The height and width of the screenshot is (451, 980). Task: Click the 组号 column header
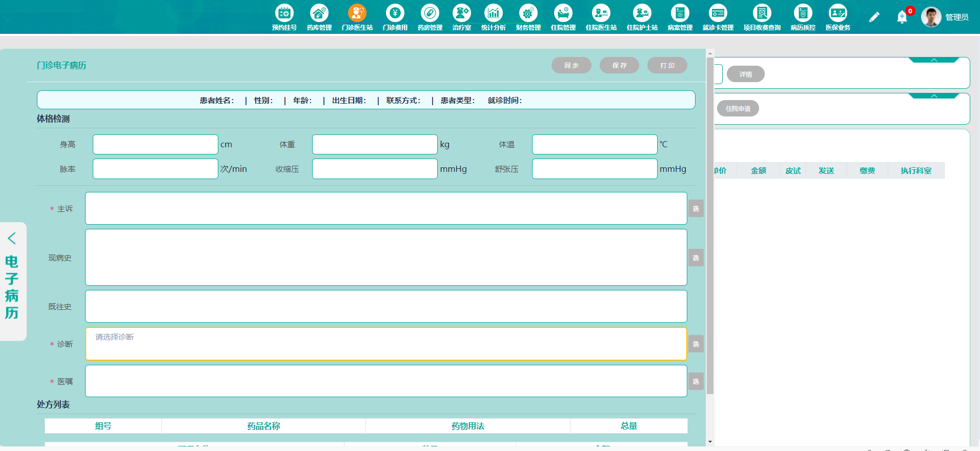103,426
